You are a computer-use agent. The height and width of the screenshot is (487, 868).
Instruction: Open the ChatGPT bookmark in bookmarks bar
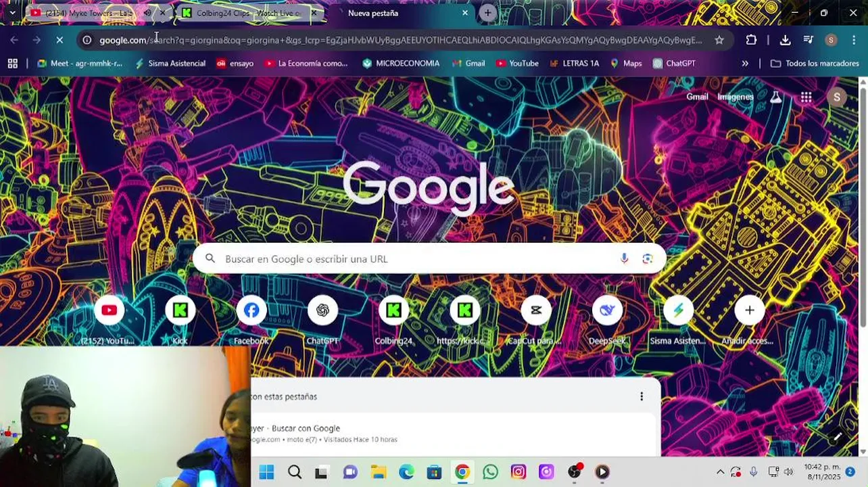click(x=674, y=64)
